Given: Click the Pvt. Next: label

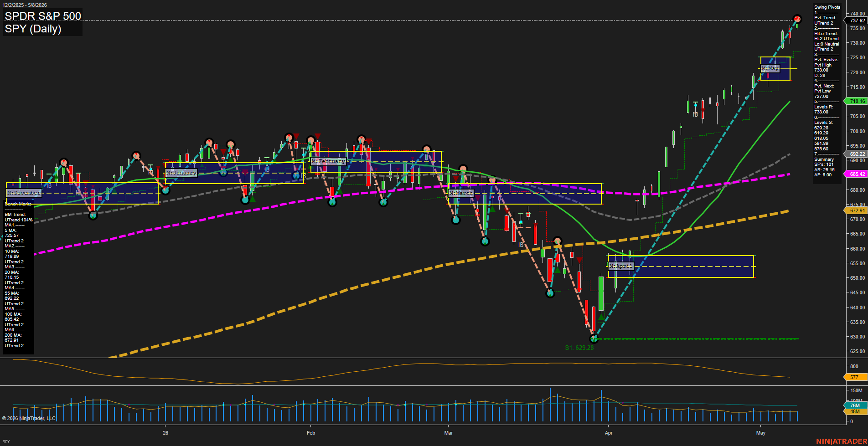Looking at the screenshot, I should click(824, 86).
